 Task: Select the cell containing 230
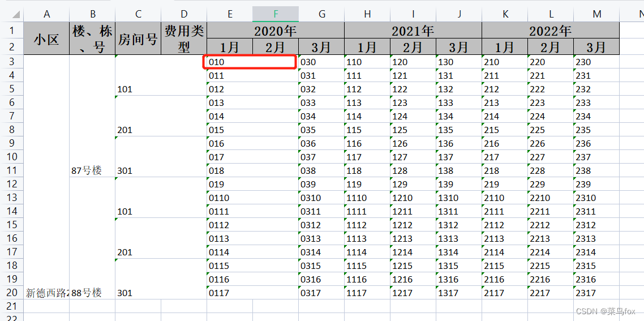596,62
